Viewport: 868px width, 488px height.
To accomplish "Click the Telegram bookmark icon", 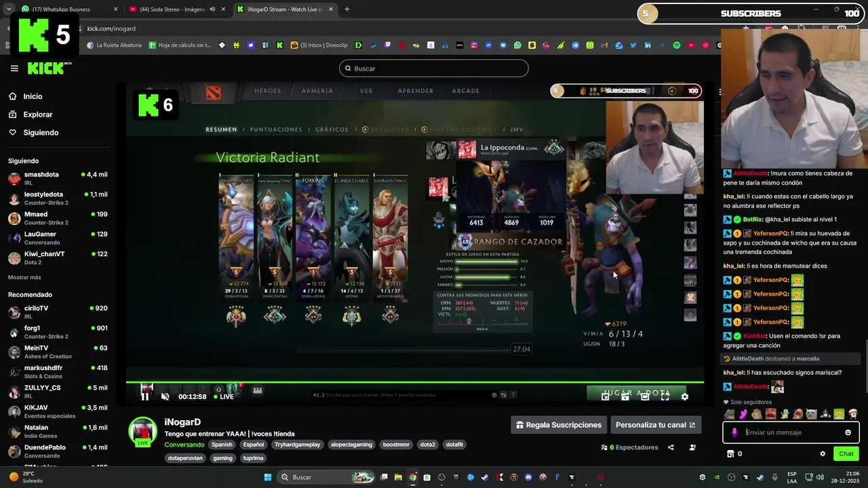I will [x=575, y=45].
